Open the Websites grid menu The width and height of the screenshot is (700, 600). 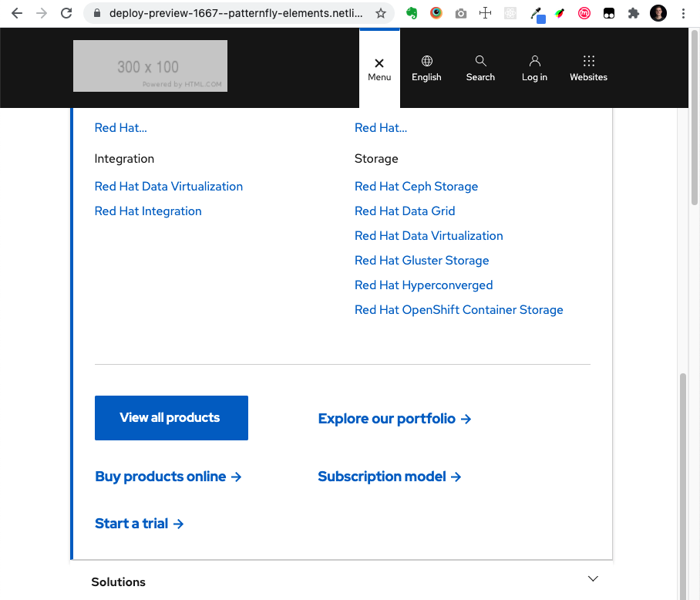588,69
